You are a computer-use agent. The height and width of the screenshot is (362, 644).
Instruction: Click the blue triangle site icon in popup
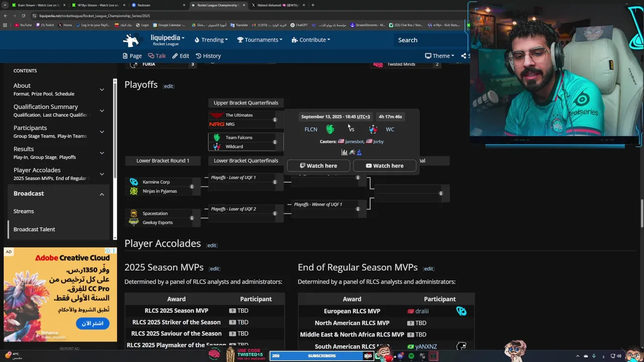click(x=359, y=152)
